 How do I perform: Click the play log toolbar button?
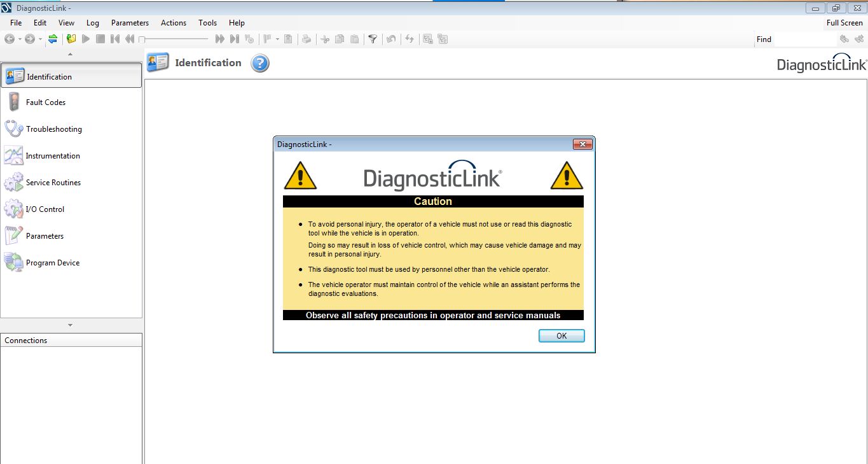point(86,39)
